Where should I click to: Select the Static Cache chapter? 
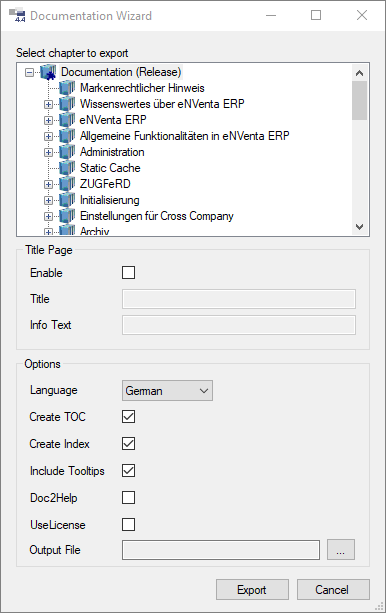[x=110, y=168]
